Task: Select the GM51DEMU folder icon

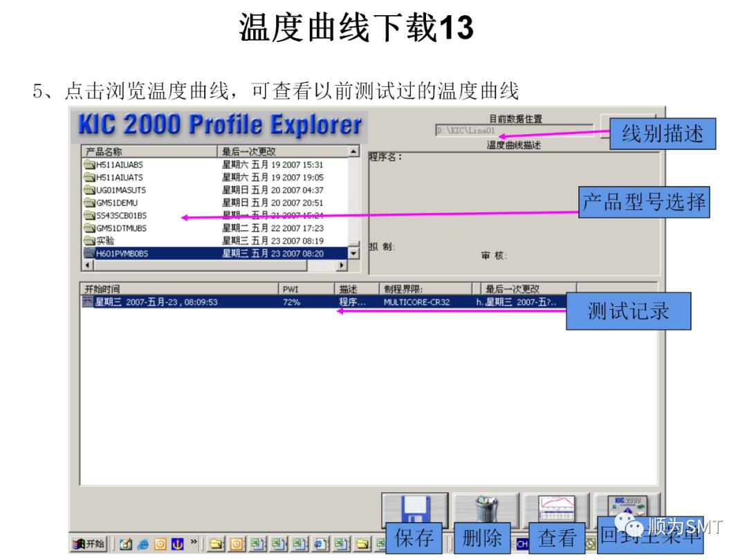Action: (x=89, y=203)
